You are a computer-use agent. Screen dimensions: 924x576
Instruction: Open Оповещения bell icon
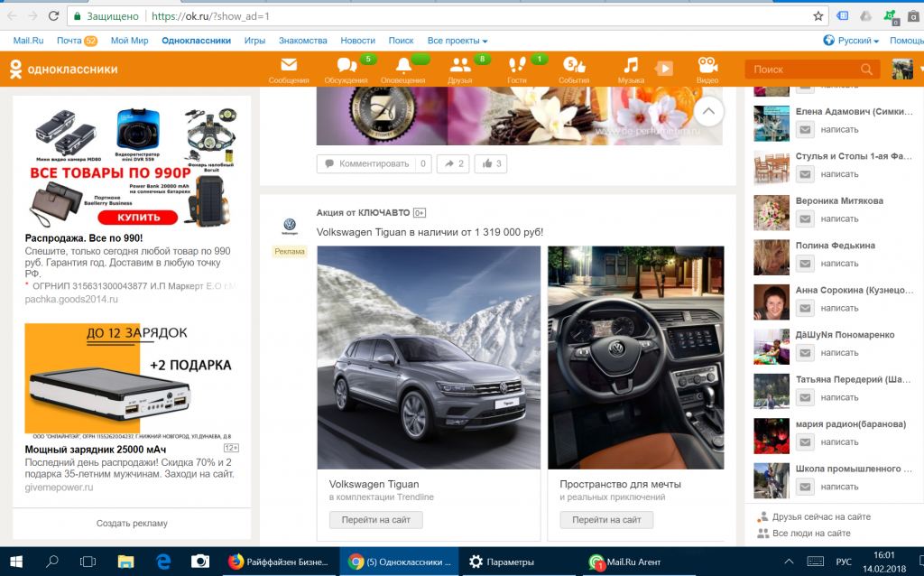(x=403, y=65)
